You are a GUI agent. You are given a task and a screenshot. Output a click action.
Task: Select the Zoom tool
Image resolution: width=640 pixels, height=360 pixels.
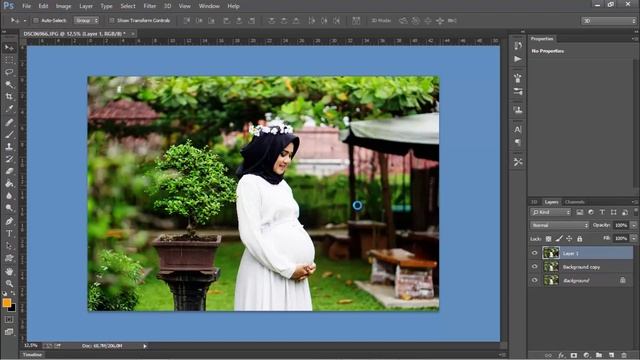(9, 283)
